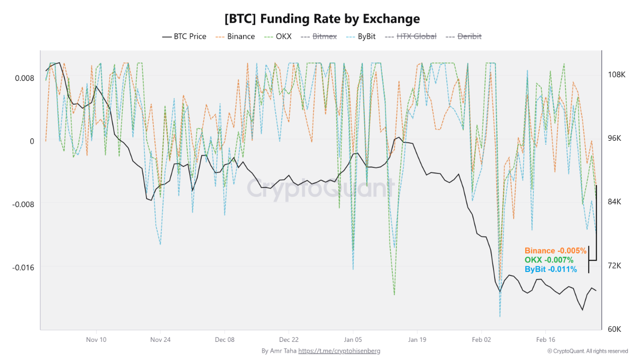Toggle the BTC Price series in legend
Viewport: 644px width, 362px height.
(x=184, y=37)
